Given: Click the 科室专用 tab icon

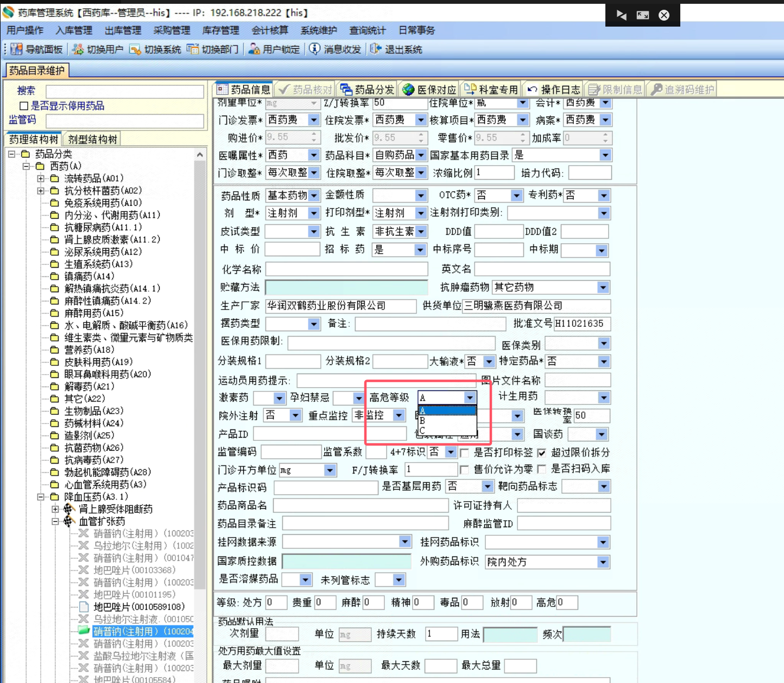Looking at the screenshot, I should pyautogui.click(x=470, y=89).
